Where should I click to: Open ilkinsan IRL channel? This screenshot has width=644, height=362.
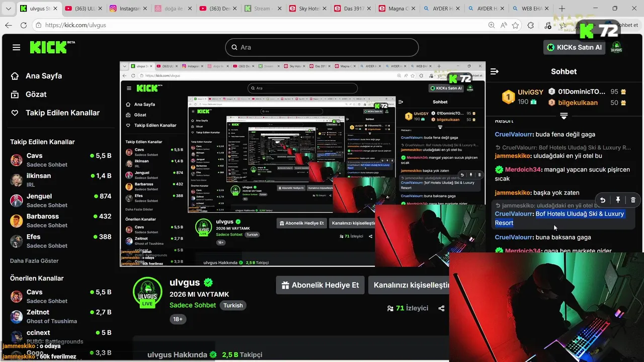tap(61, 180)
